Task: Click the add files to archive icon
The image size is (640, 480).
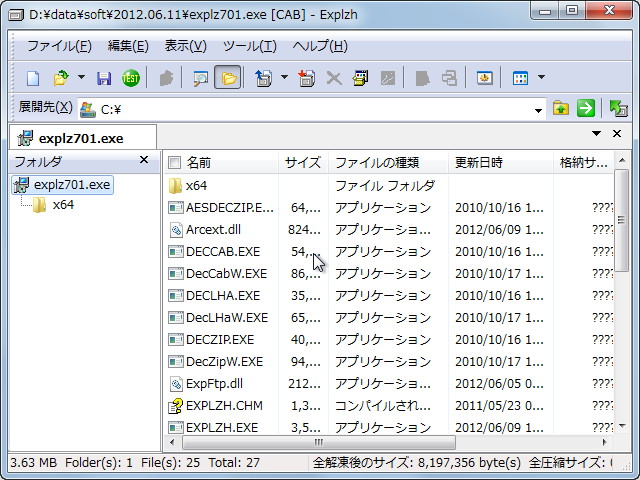Action: [x=306, y=78]
